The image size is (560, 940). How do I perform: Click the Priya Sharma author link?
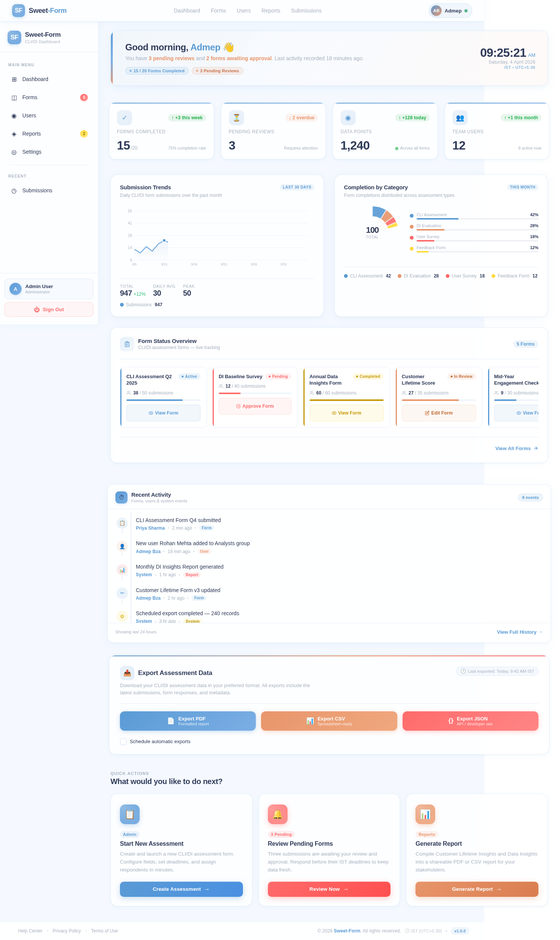150,528
